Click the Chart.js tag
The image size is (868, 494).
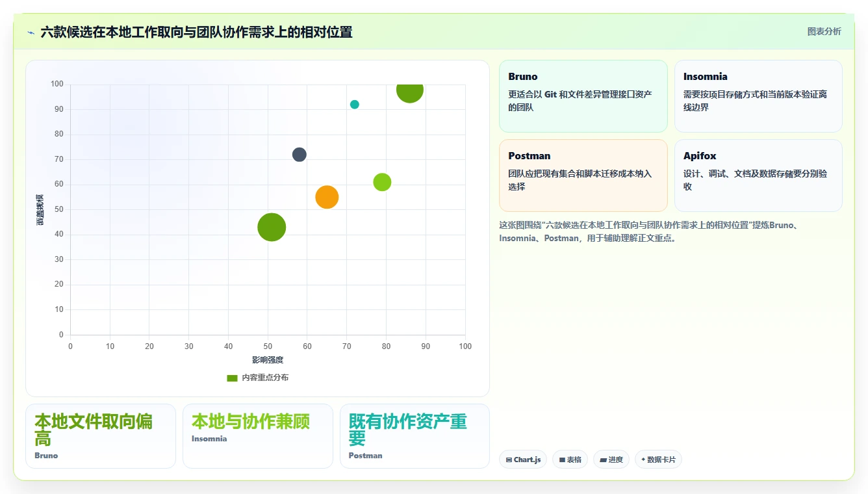[x=523, y=460]
